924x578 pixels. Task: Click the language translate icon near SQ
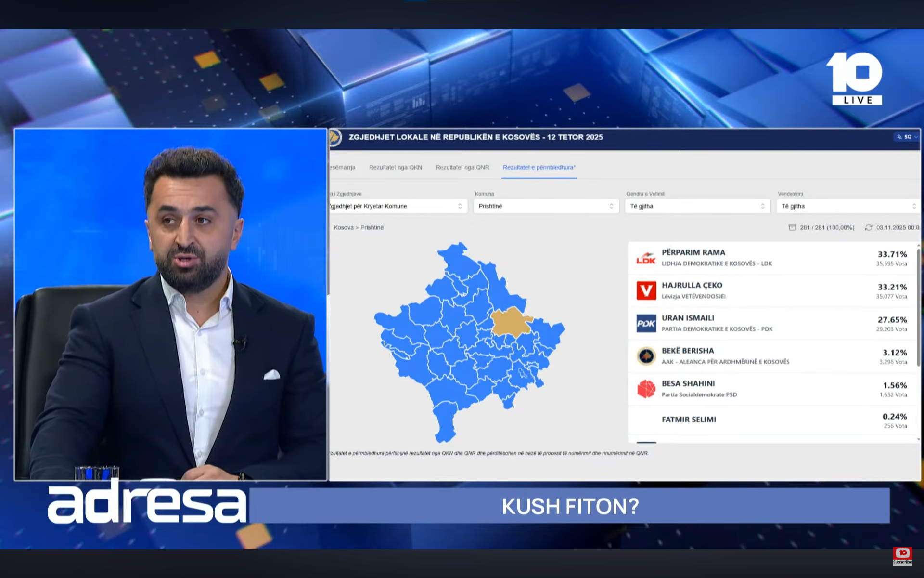tap(899, 137)
